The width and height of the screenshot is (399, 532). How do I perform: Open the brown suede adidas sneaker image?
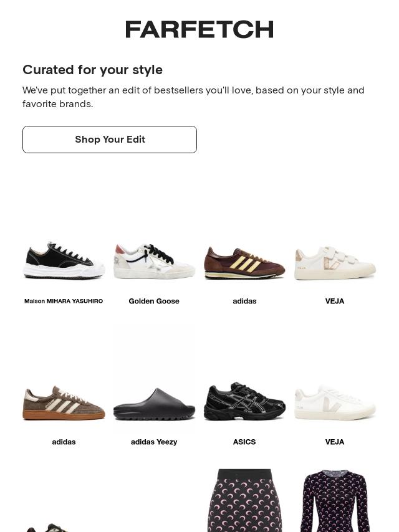click(x=64, y=402)
